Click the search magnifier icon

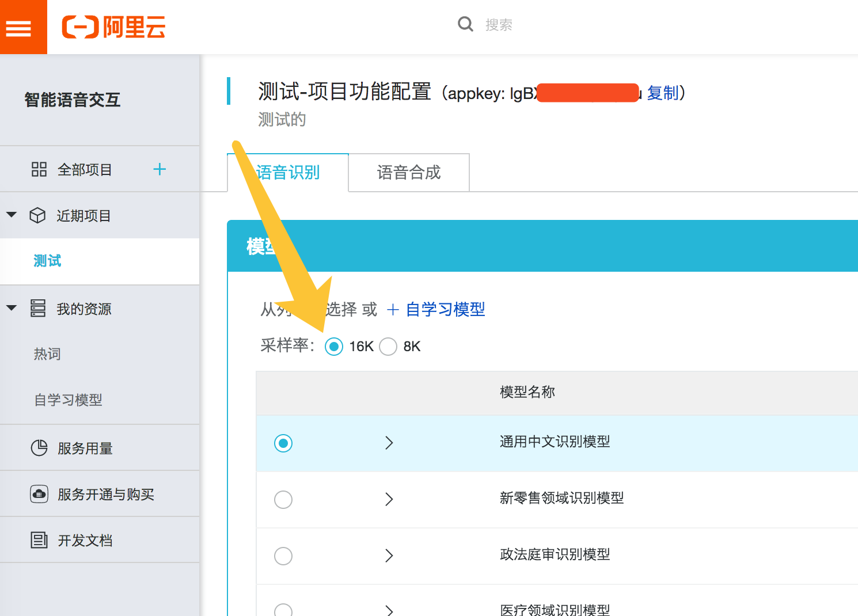465,24
